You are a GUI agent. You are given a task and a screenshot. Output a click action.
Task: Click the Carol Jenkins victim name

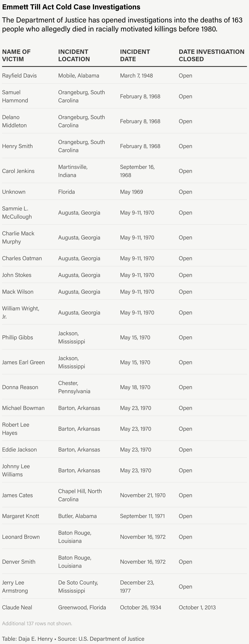point(18,171)
